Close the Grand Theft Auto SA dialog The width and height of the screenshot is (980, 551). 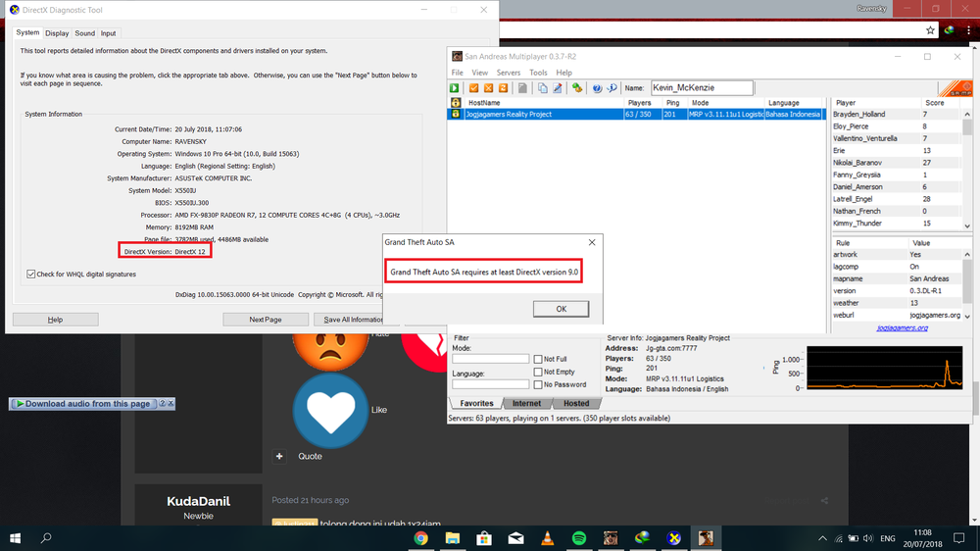coord(591,243)
